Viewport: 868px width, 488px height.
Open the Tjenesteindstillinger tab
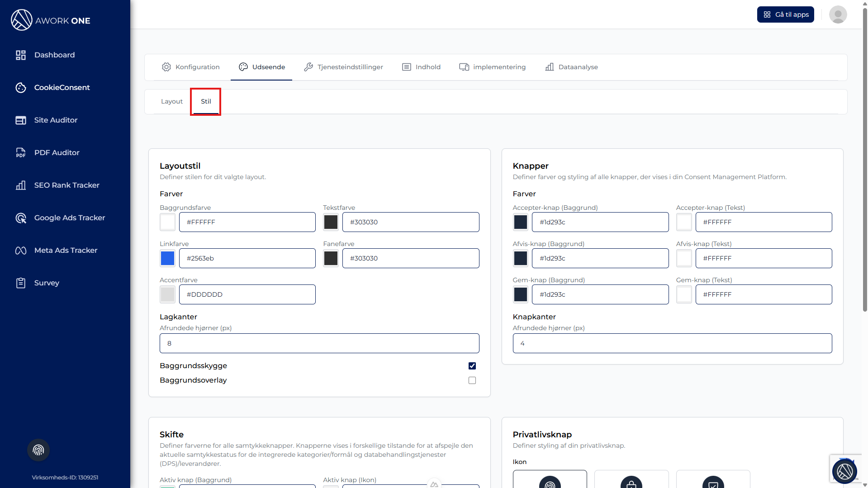tap(344, 67)
